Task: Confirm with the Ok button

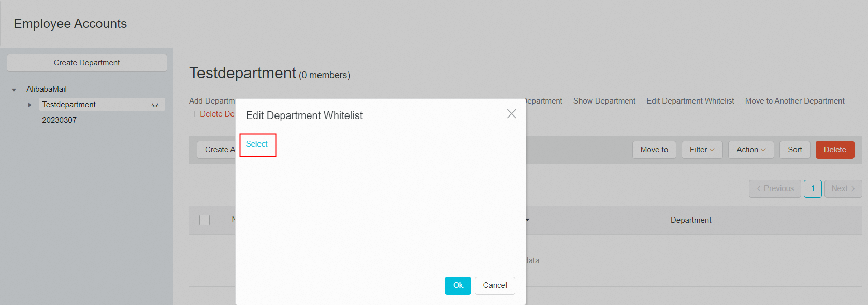Action: coord(458,285)
